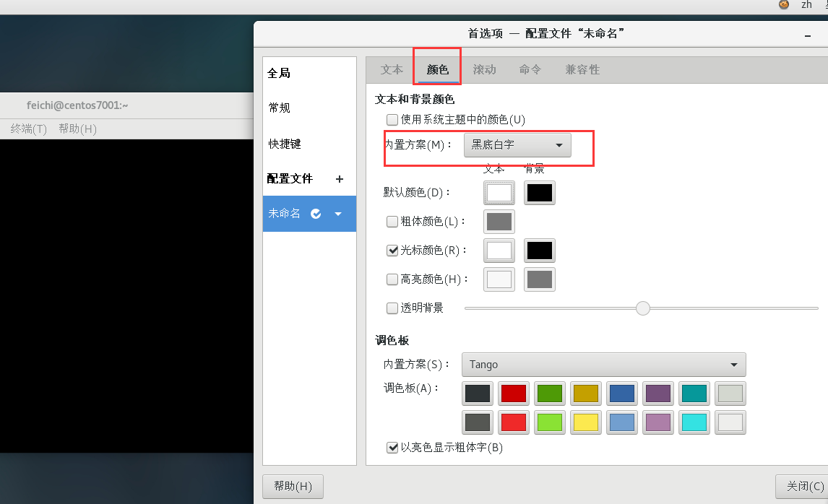Click the input method icon in top bar
Image resolution: width=828 pixels, height=504 pixels.
pyautogui.click(x=784, y=4)
